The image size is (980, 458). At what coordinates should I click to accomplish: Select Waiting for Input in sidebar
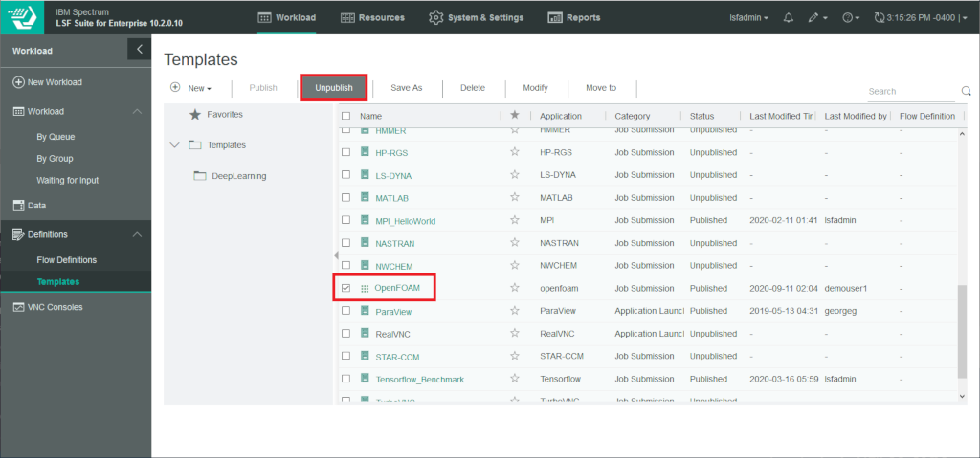68,180
